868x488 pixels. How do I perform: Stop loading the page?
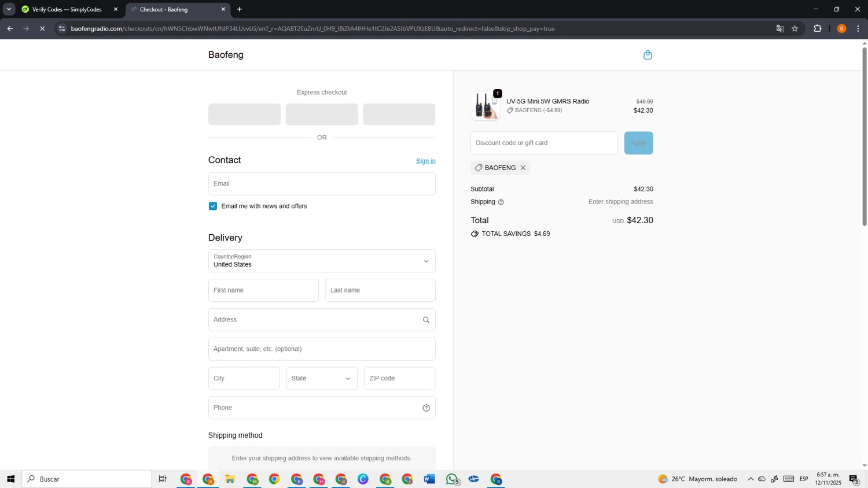pyautogui.click(x=42, y=28)
